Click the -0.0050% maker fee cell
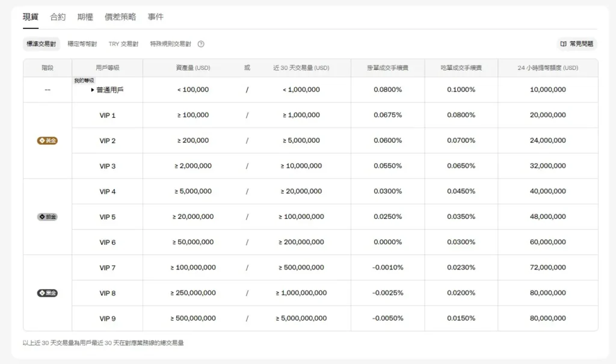 [x=388, y=318]
